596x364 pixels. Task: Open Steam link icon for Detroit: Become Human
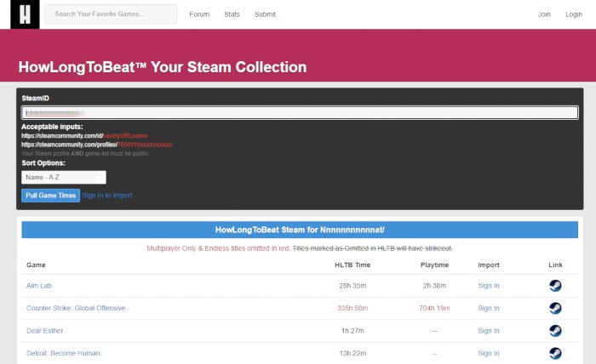coord(555,353)
